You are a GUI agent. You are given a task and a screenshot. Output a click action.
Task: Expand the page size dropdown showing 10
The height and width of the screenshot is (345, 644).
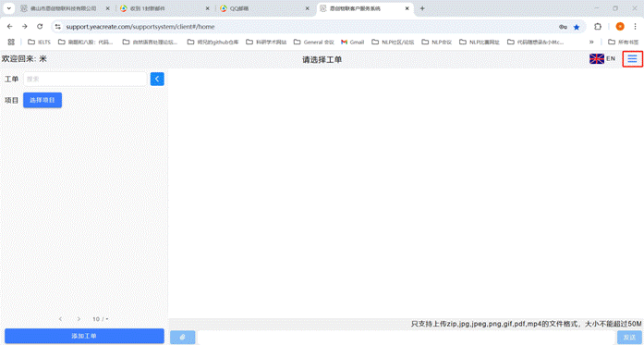pos(100,319)
